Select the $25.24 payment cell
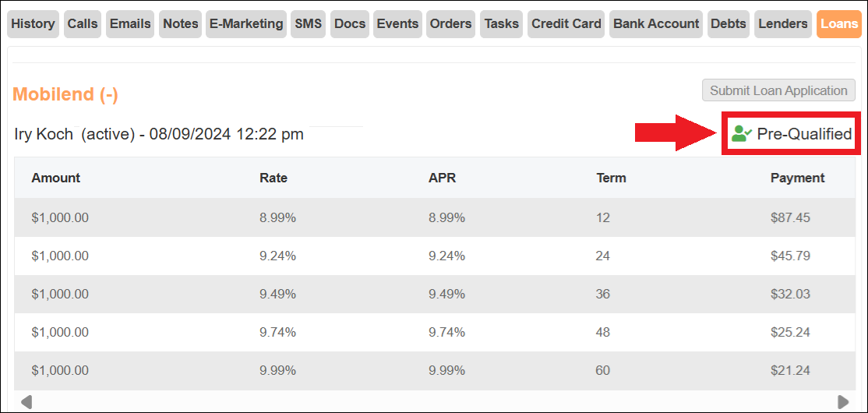 tap(791, 332)
